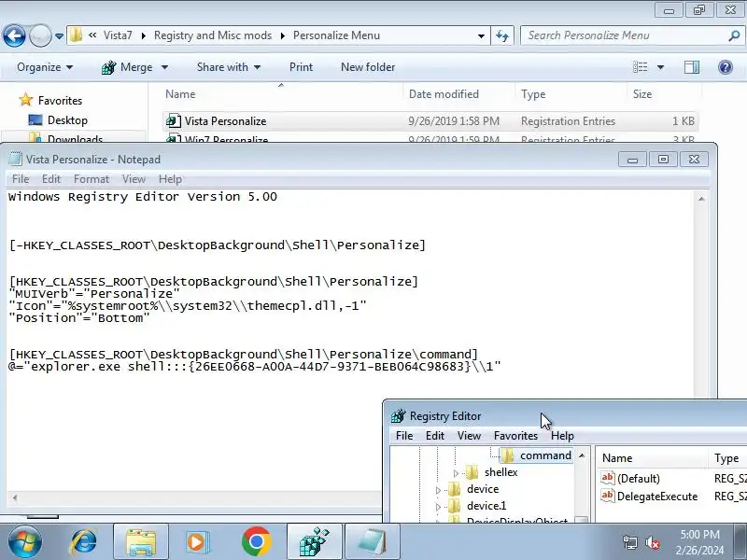Open the Organize menu
Screen dimensions: 747x560
pos(45,67)
